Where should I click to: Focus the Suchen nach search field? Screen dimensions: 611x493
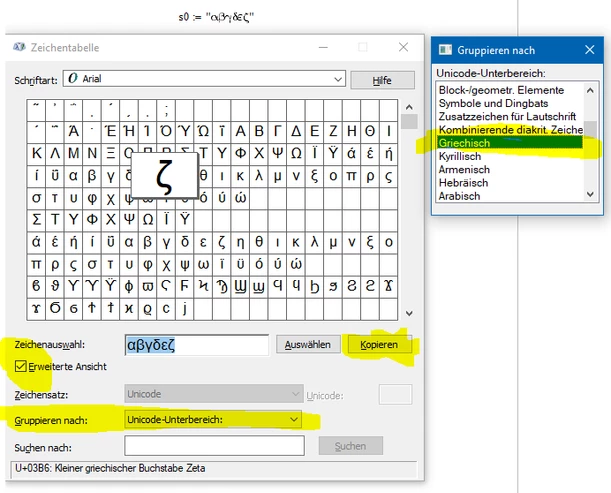point(214,445)
